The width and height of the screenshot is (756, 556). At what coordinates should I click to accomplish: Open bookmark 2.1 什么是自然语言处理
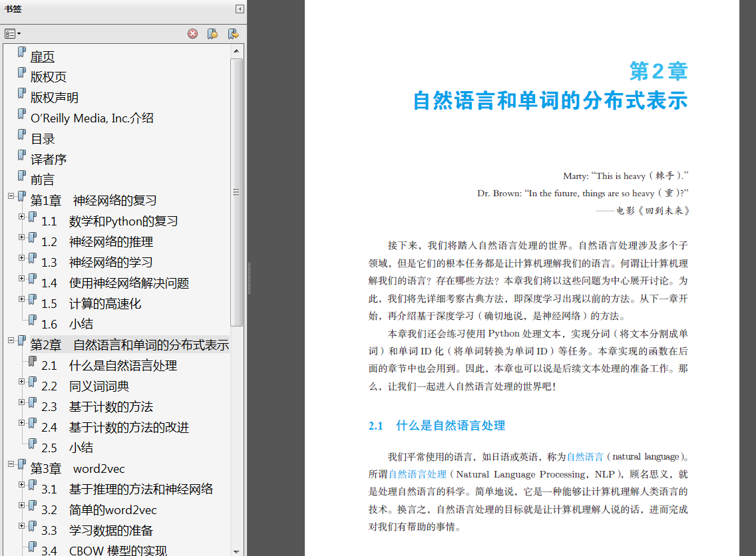(109, 366)
